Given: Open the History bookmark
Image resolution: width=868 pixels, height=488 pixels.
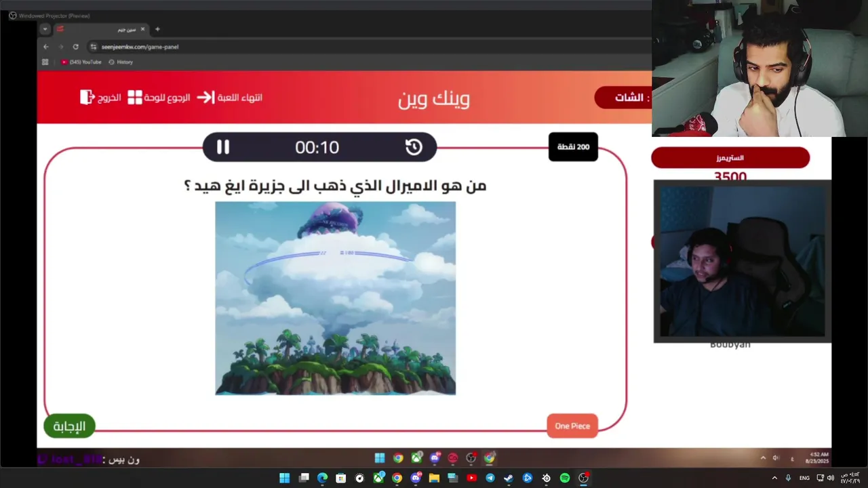Looking at the screenshot, I should [x=121, y=62].
